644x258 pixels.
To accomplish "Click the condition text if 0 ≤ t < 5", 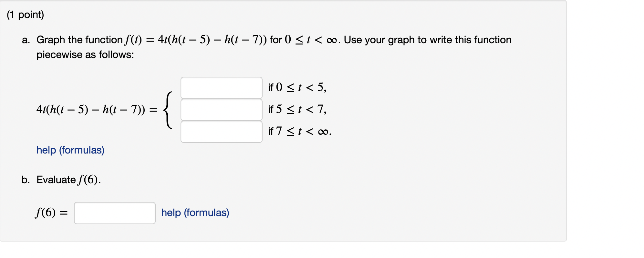I will point(296,87).
